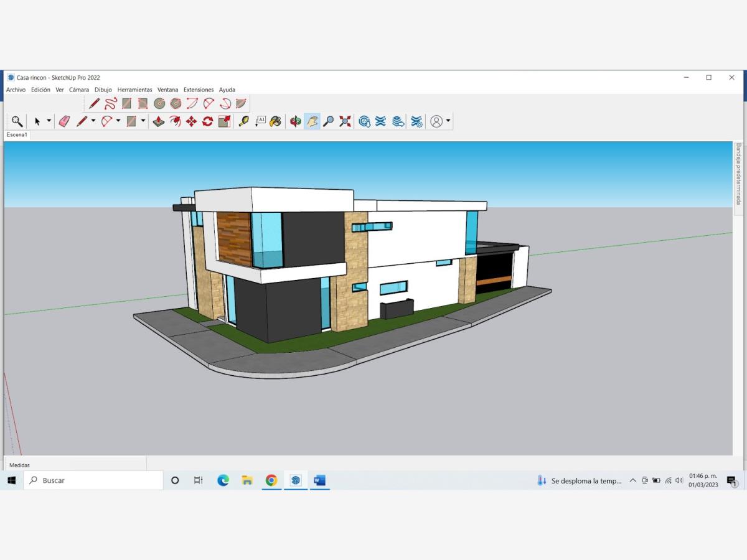Select the Circle drawing tool
The width and height of the screenshot is (747, 560).
[159, 103]
